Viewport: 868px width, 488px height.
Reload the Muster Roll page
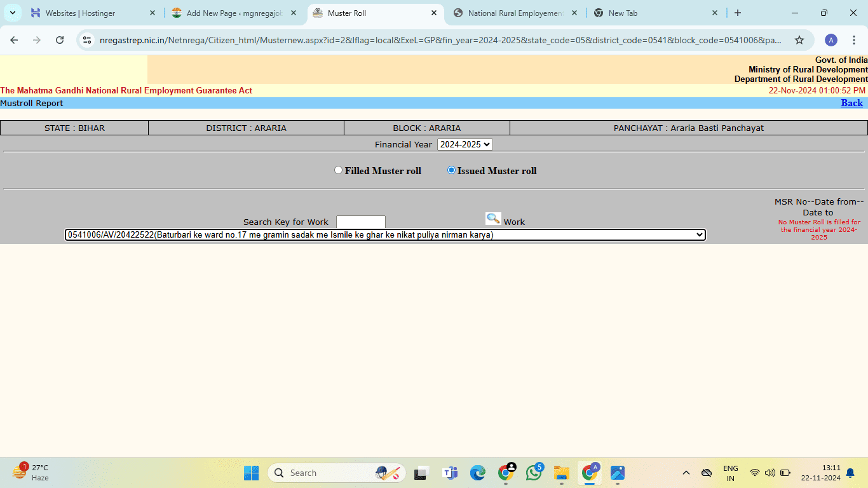pyautogui.click(x=60, y=39)
